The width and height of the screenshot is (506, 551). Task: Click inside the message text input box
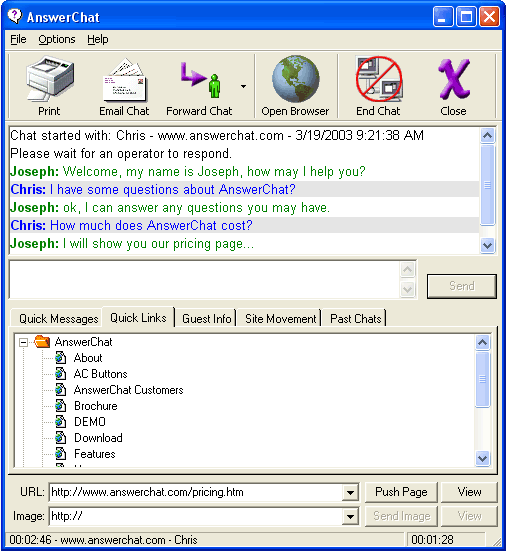tap(205, 280)
